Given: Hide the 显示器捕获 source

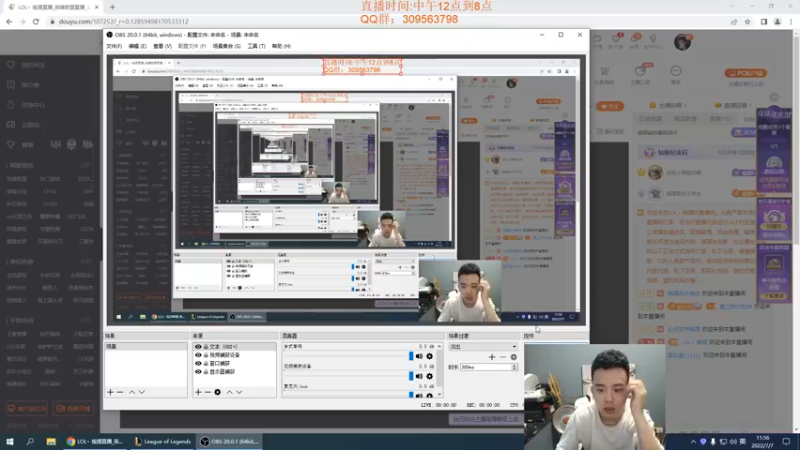Looking at the screenshot, I should [198, 371].
